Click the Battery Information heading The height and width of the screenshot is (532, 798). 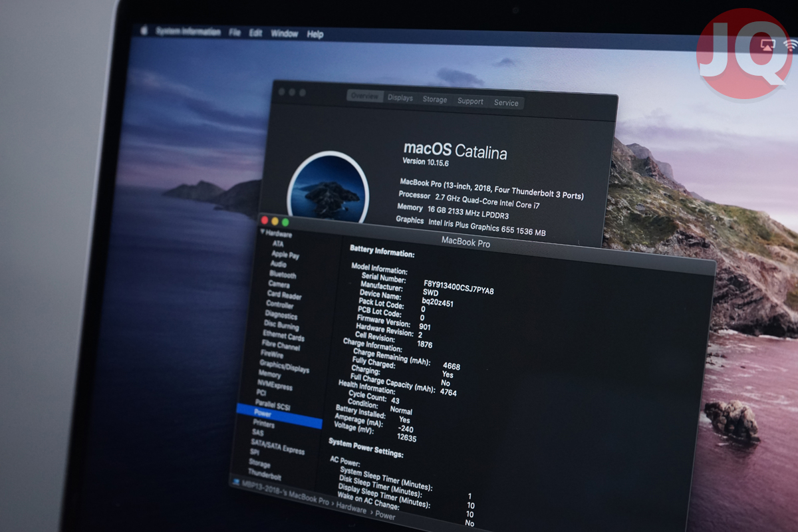382,251
